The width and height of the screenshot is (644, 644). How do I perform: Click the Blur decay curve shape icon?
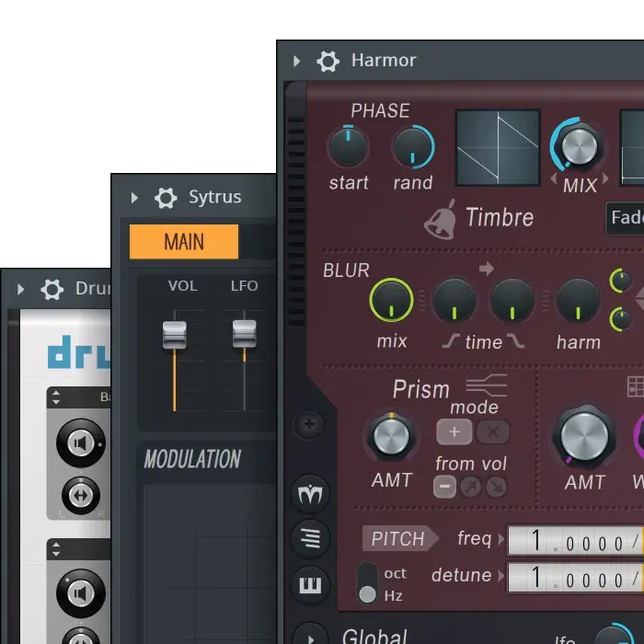515,341
